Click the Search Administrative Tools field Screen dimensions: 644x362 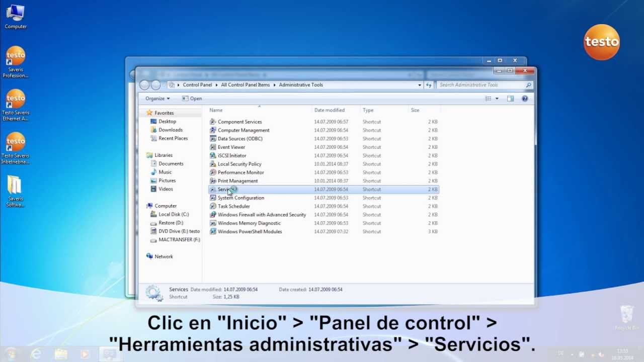click(485, 85)
